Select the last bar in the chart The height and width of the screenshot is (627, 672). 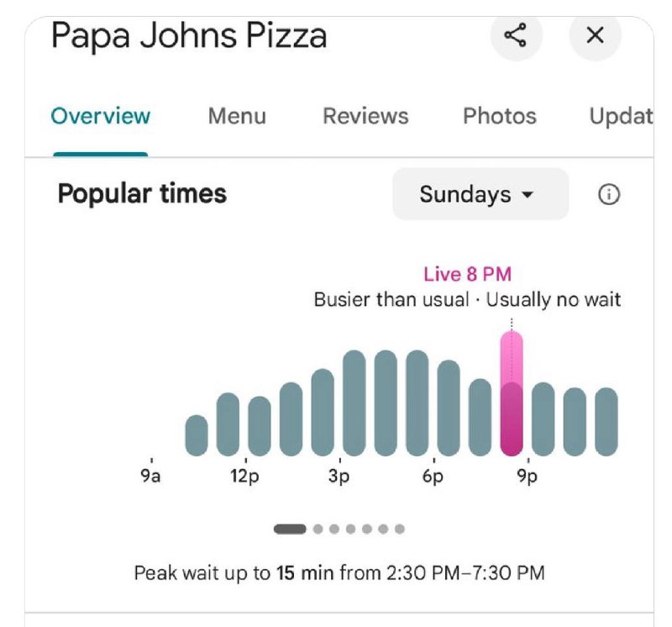[606, 422]
